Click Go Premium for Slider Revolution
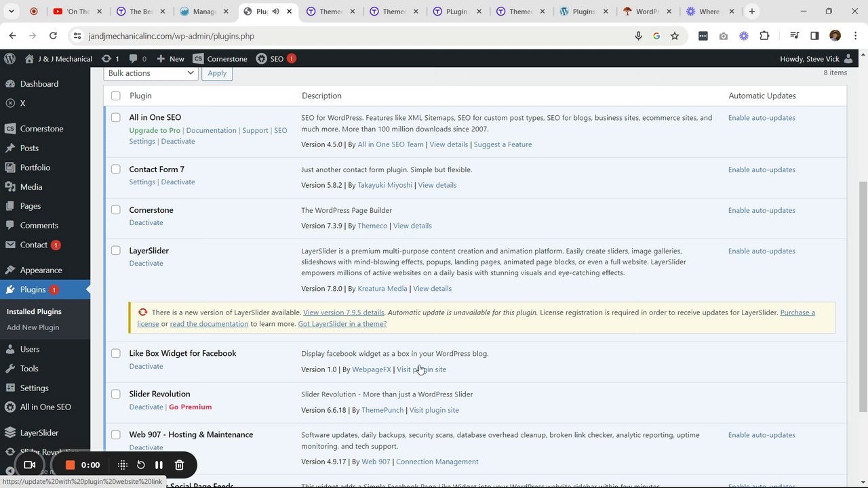Image resolution: width=868 pixels, height=488 pixels. (x=191, y=407)
